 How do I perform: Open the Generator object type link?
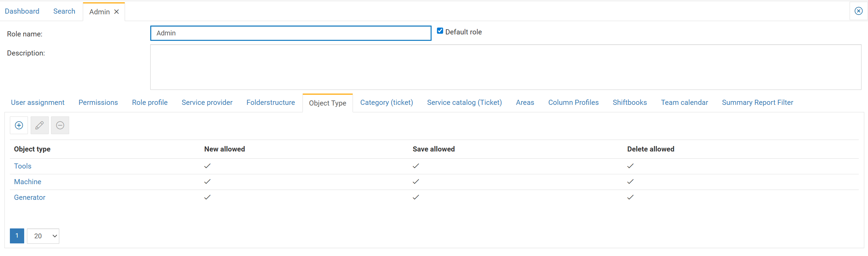pos(30,197)
